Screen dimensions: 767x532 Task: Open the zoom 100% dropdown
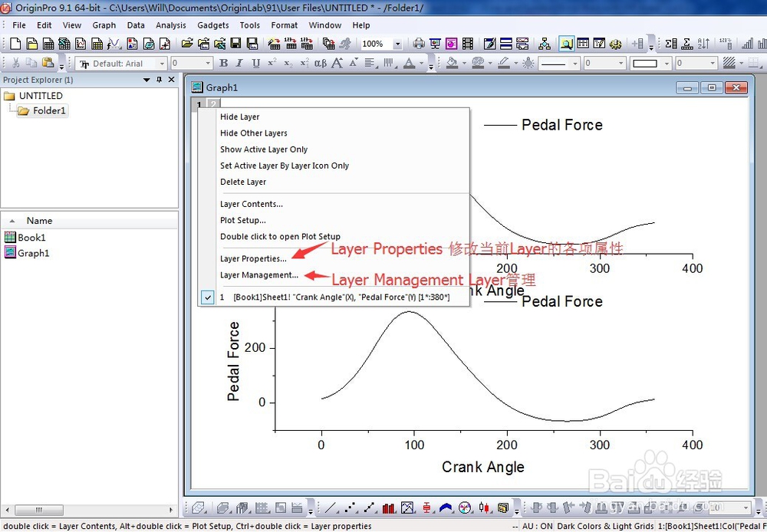point(397,44)
